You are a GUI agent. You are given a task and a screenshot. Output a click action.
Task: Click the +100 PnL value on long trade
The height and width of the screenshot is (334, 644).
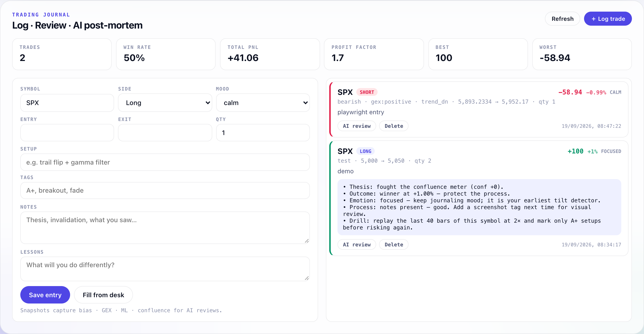tap(575, 151)
